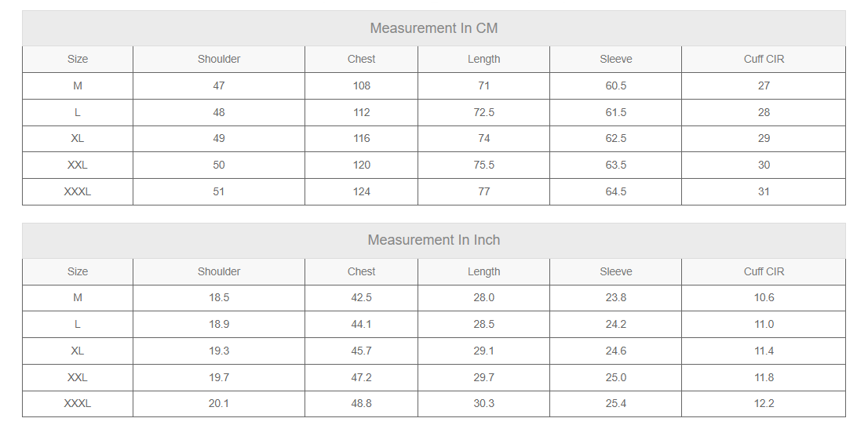Select the XXXL size row in CM table
This screenshot has height=440, width=868.
(x=433, y=191)
